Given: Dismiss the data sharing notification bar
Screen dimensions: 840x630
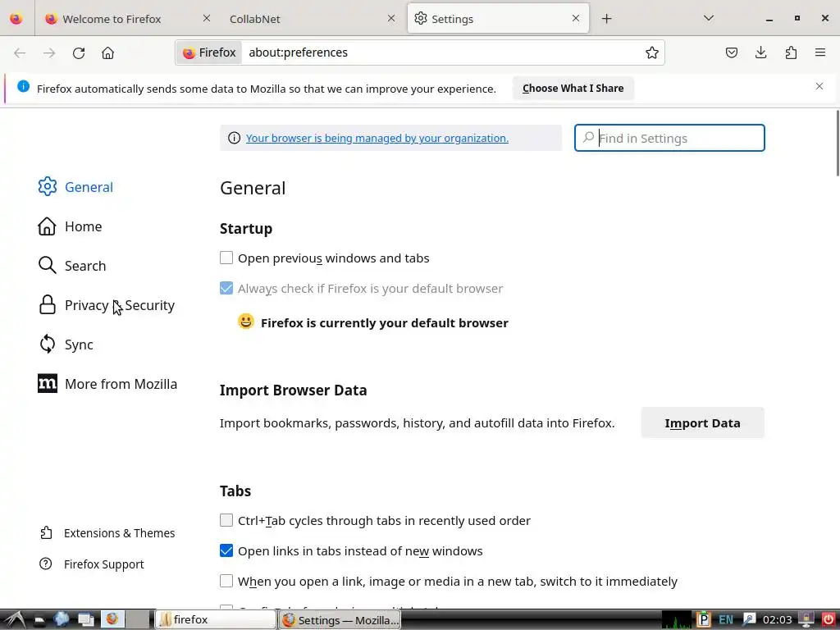Looking at the screenshot, I should coord(819,86).
